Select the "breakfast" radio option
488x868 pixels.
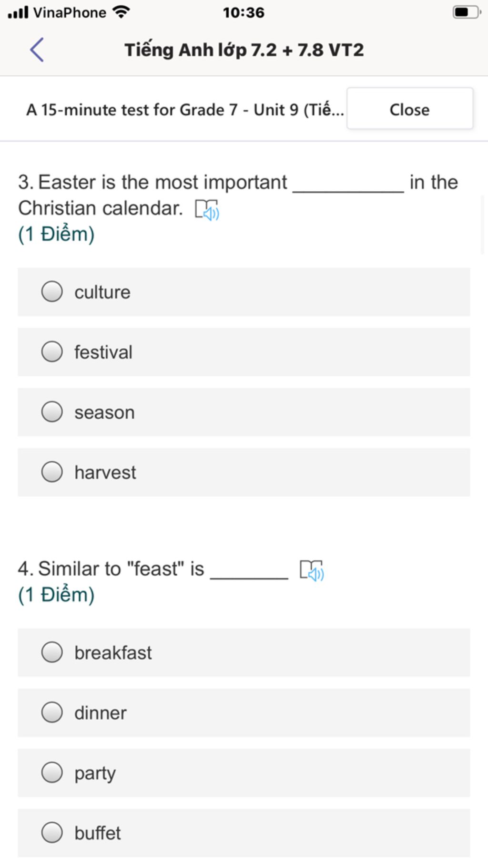[244, 652]
